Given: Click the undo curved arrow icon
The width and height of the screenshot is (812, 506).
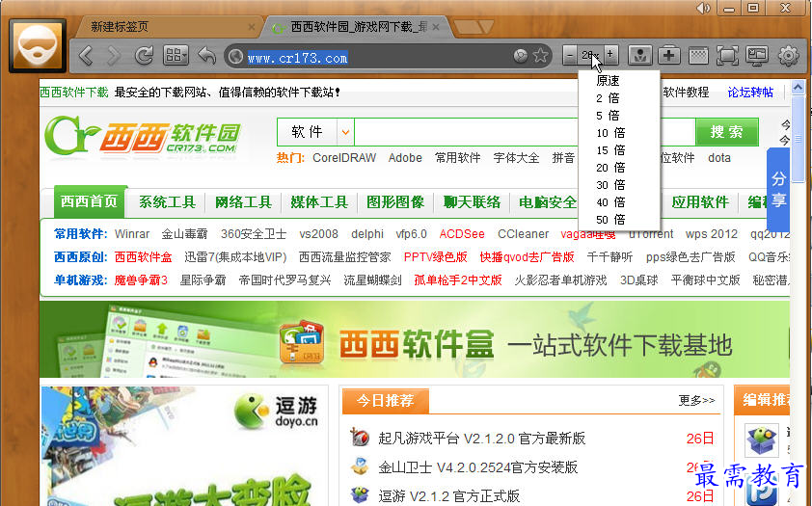Looking at the screenshot, I should (207, 55).
